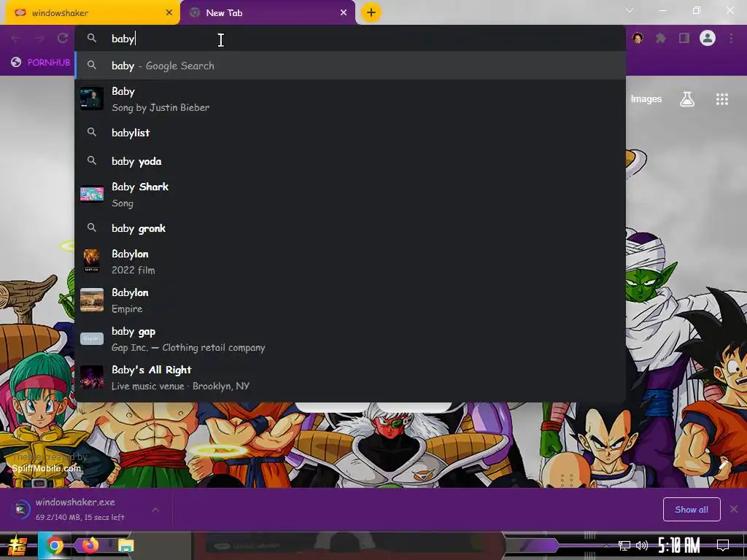Open the PORNHUB bookmark
747x560 pixels.
coord(41,63)
